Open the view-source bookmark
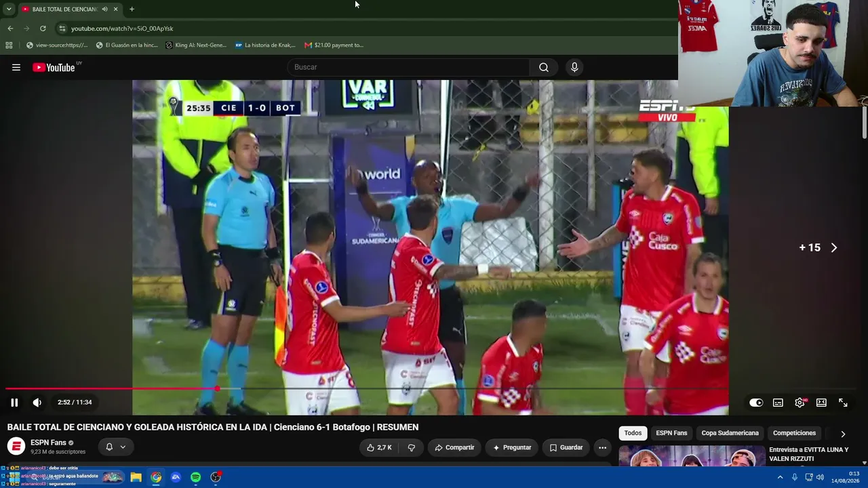The width and height of the screenshot is (868, 488). (x=57, y=45)
